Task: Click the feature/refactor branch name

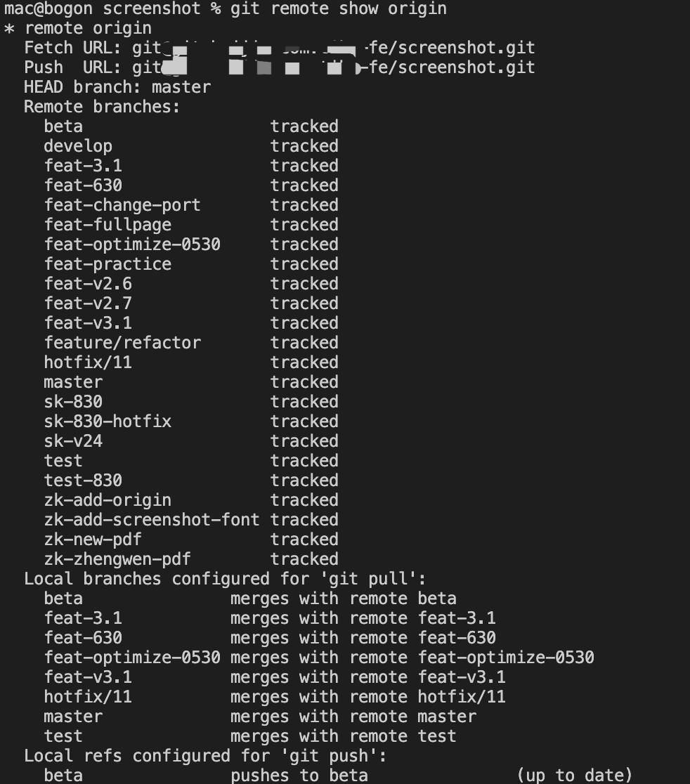Action: (122, 343)
